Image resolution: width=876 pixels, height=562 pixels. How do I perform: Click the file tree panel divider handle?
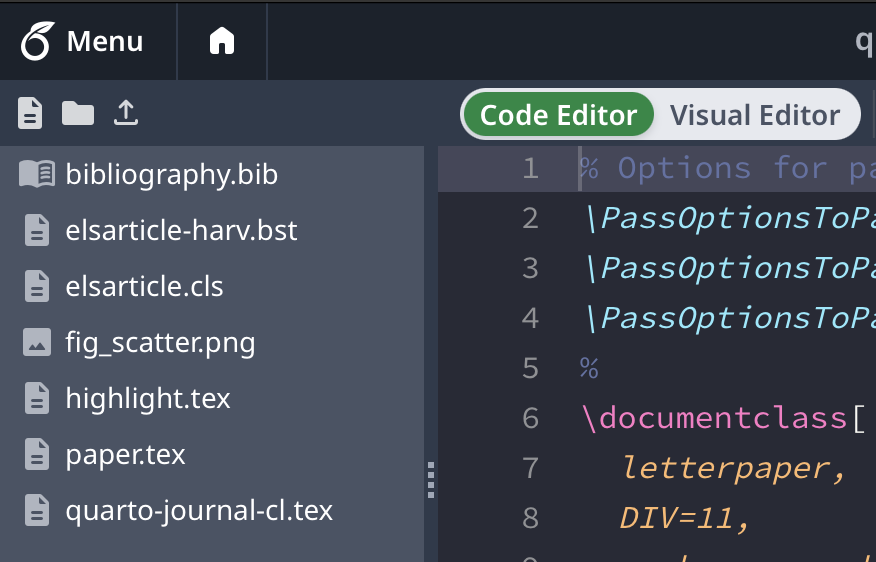click(431, 480)
